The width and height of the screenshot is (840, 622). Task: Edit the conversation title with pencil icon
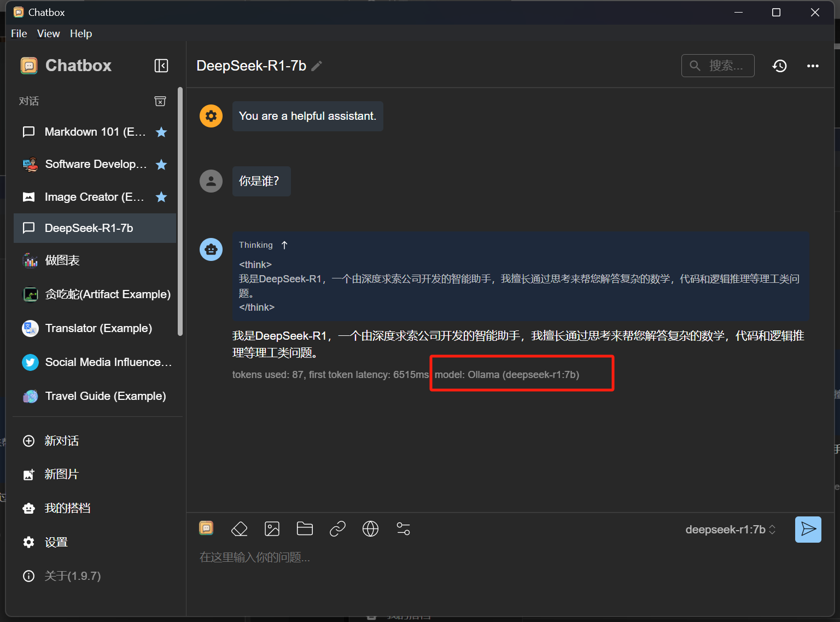click(x=317, y=66)
